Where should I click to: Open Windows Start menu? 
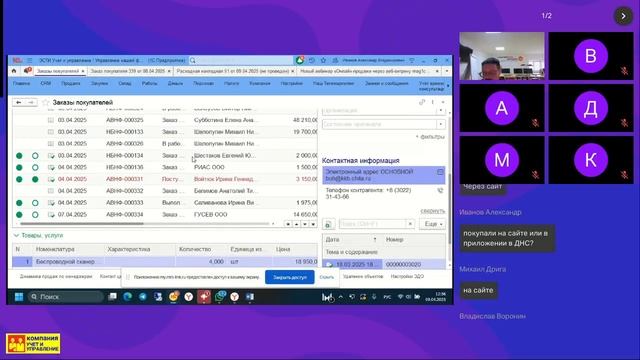19,297
